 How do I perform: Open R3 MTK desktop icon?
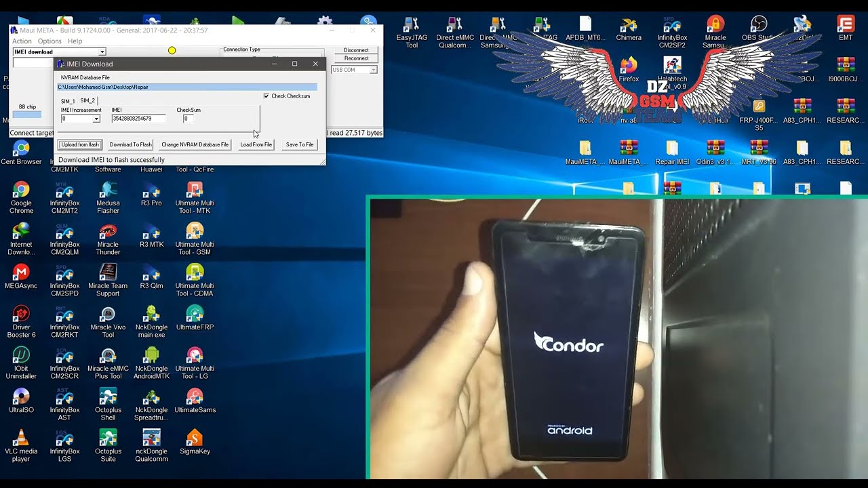(x=151, y=235)
